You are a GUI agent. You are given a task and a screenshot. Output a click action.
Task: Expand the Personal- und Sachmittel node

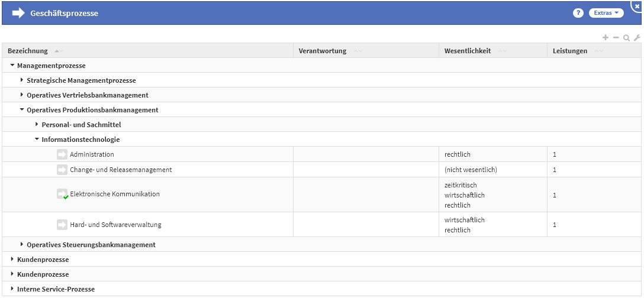point(37,125)
